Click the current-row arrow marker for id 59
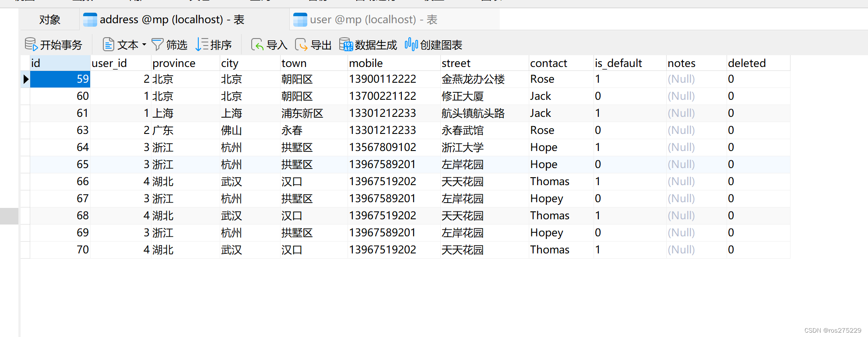The height and width of the screenshot is (337, 868). (25, 79)
